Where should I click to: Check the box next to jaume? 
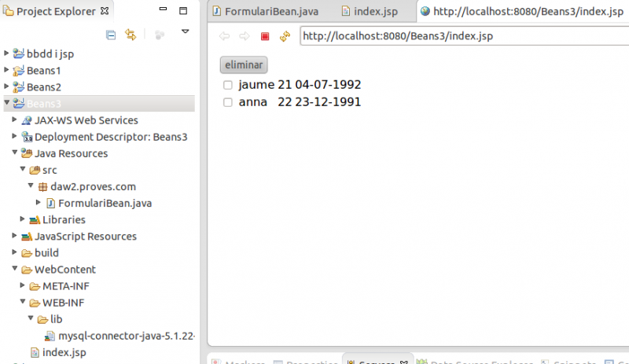click(x=227, y=85)
